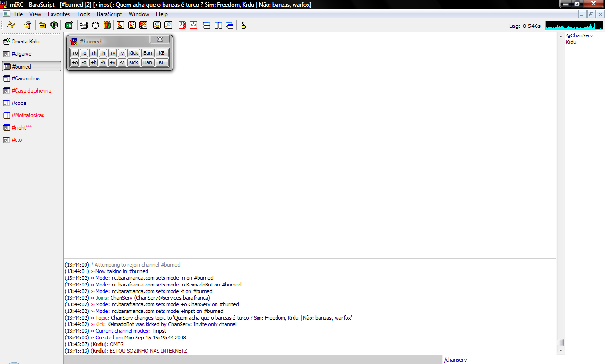This screenshot has width=605, height=364.
Task: Click the Timer stopwatch icon
Action: (x=95, y=26)
